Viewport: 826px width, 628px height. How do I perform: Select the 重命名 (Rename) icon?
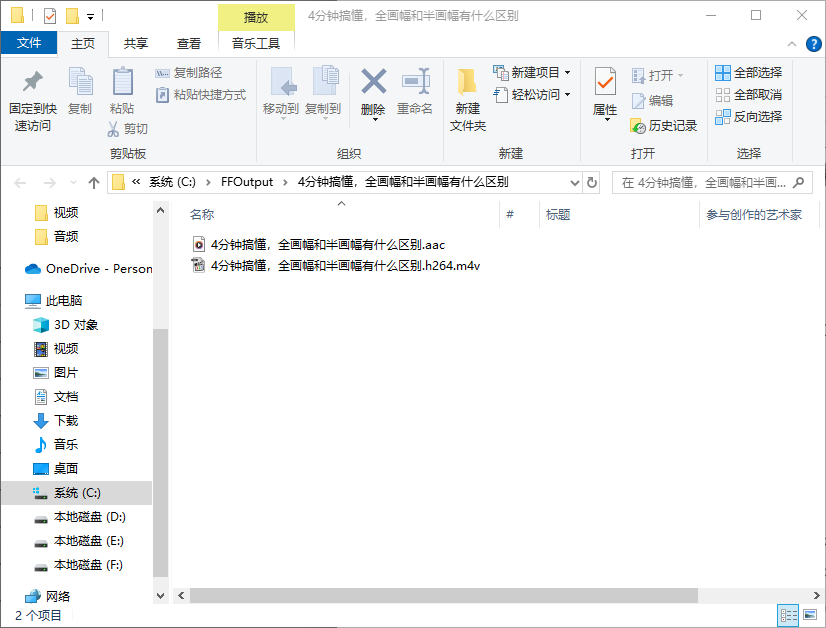click(416, 88)
